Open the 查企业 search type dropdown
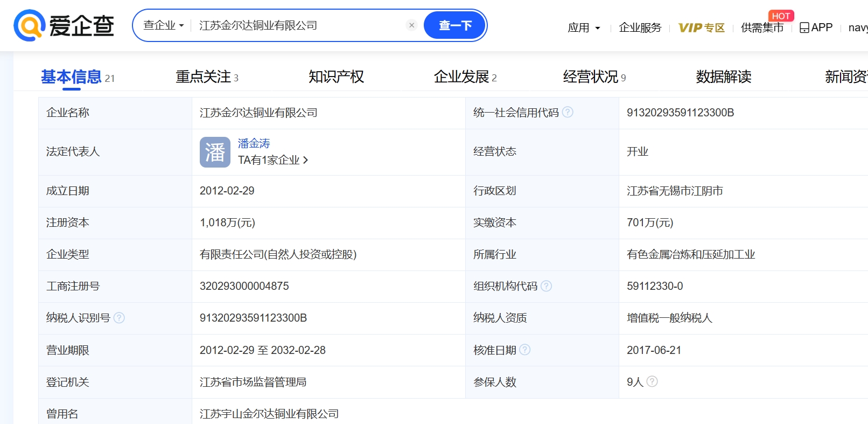 click(x=163, y=25)
